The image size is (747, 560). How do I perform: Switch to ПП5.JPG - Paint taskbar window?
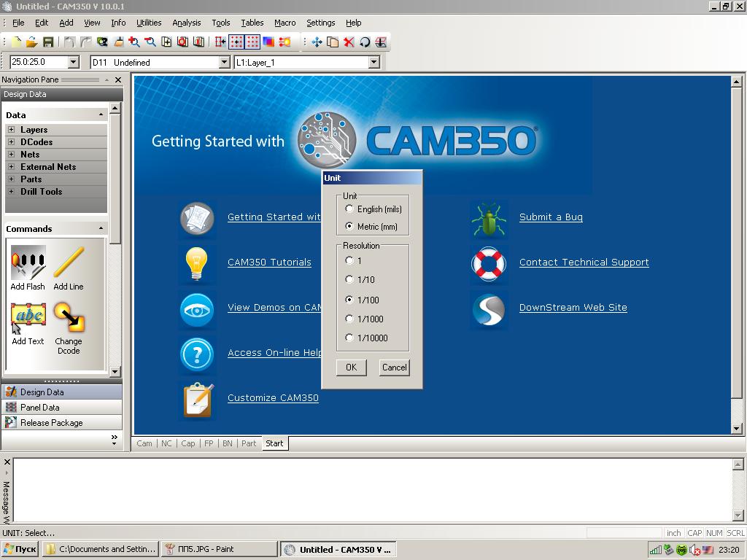(220, 549)
